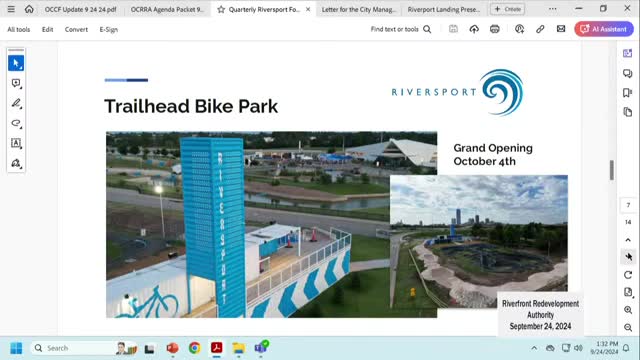Open File Explorer from the taskbar
Viewport: 640px width, 360px height.
pyautogui.click(x=239, y=348)
